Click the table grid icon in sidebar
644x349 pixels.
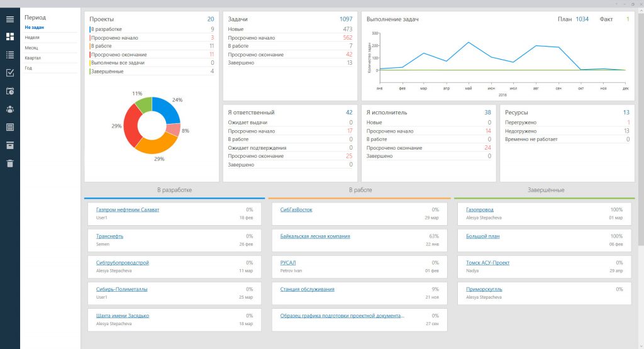pyautogui.click(x=9, y=127)
